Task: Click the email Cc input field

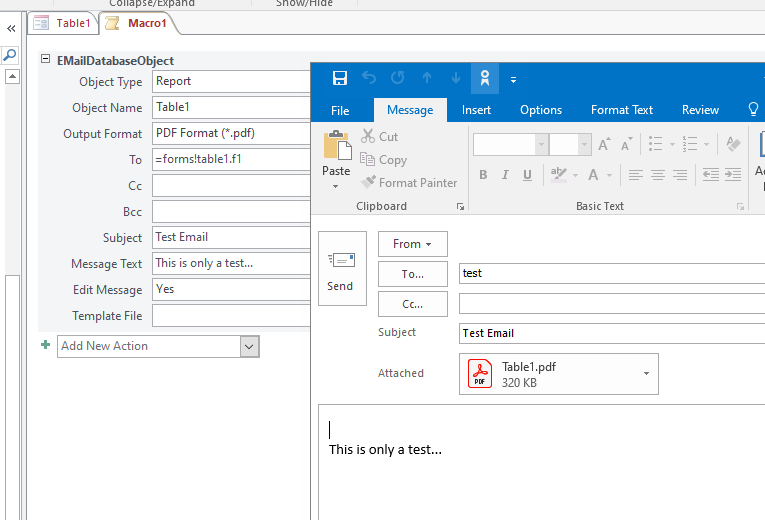Action: (x=612, y=304)
